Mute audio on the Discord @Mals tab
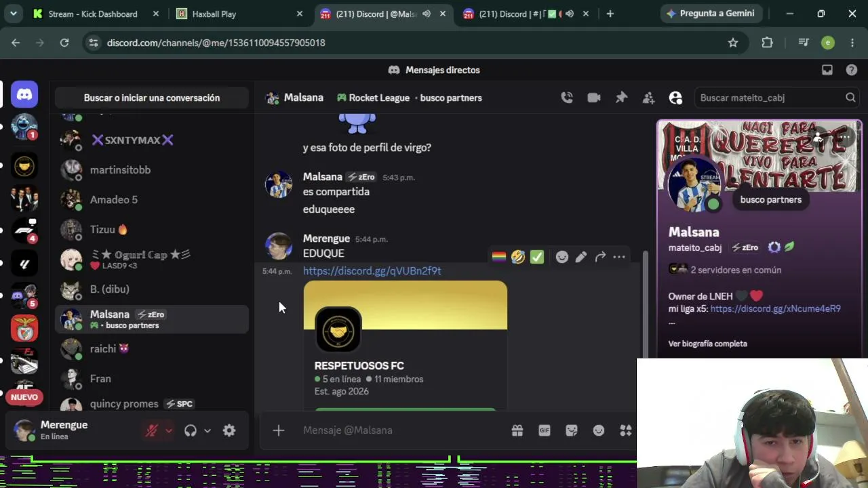Screen dimensions: 868x488 427,14
